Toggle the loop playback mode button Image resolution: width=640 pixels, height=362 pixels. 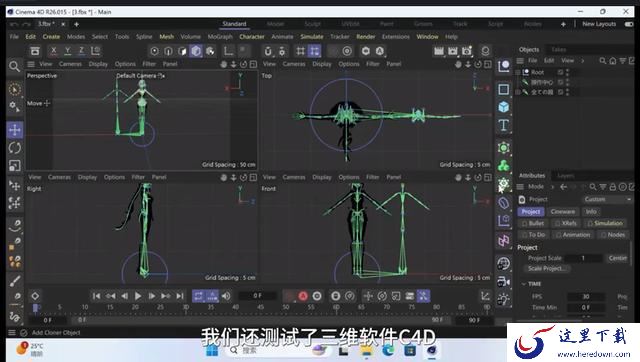tap(198, 296)
